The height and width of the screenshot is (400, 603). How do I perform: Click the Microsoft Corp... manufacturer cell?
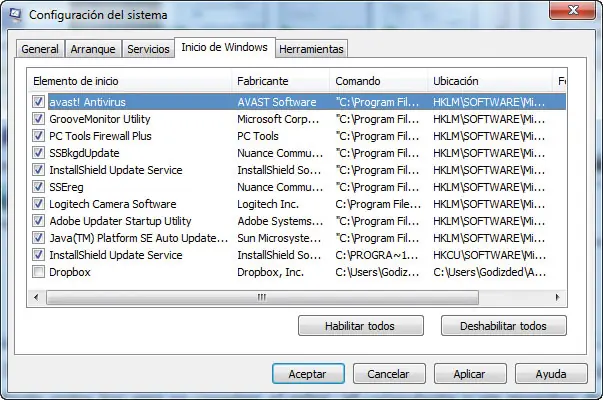(x=278, y=119)
